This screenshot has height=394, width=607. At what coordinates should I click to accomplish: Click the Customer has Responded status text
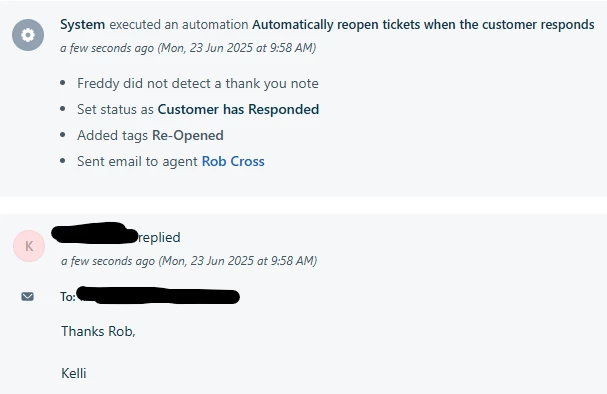click(x=238, y=109)
